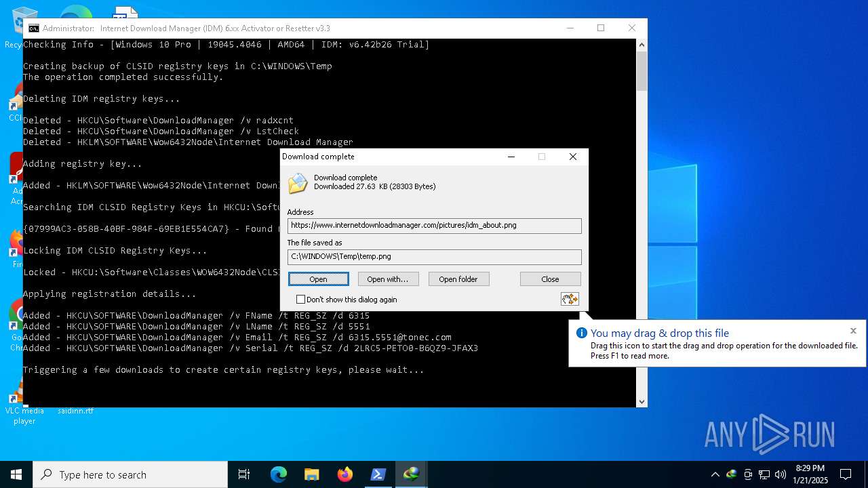Click the console scrollbar down arrow
This screenshot has width=868, height=488.
(x=642, y=401)
